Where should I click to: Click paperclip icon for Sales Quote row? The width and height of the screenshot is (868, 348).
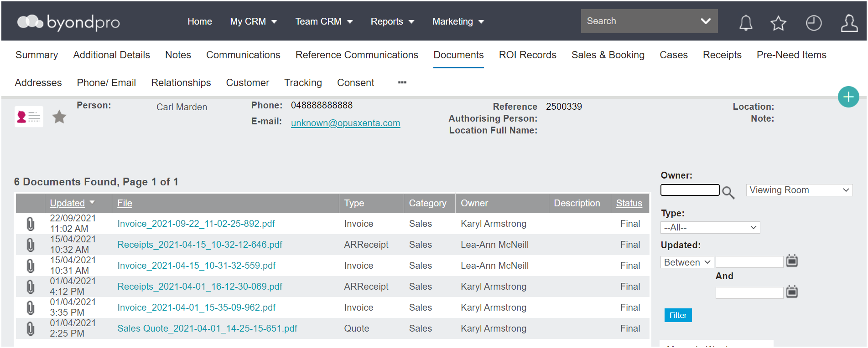(x=30, y=328)
